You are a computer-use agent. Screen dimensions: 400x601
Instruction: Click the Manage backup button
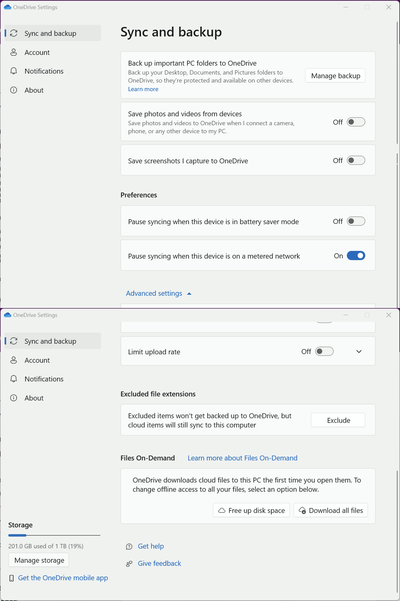[x=335, y=76]
